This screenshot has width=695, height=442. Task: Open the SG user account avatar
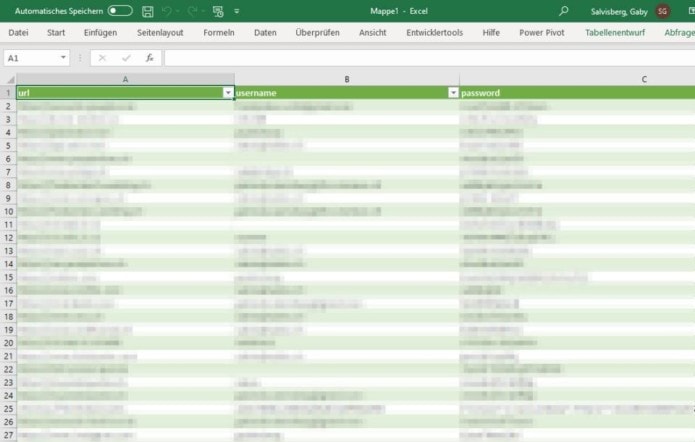pos(663,11)
